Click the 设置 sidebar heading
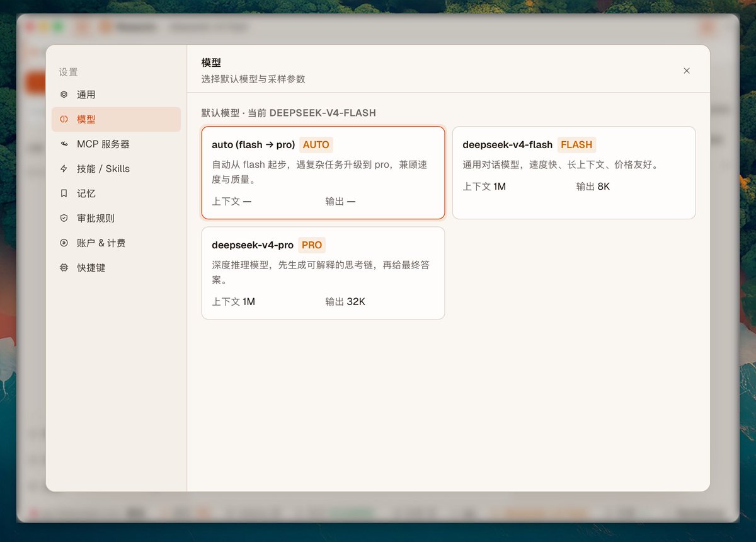The height and width of the screenshot is (542, 756). tap(68, 72)
